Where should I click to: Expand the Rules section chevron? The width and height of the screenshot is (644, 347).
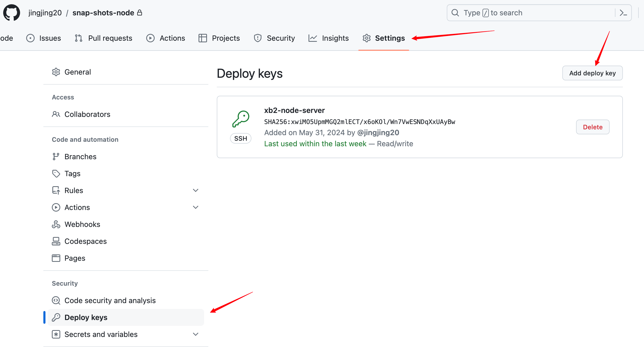point(196,190)
